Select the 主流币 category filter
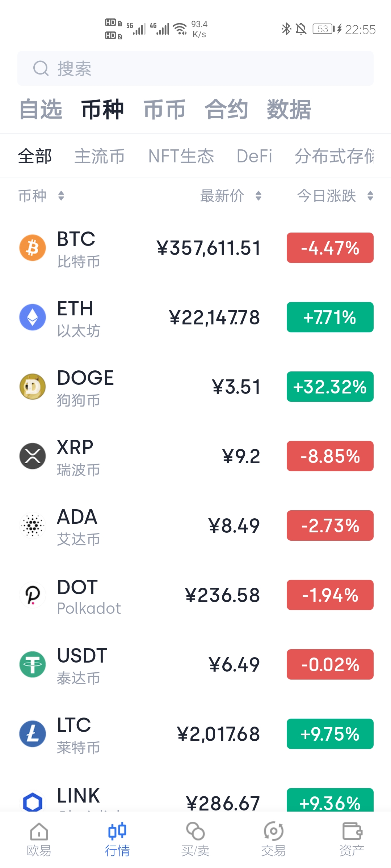 click(x=100, y=156)
